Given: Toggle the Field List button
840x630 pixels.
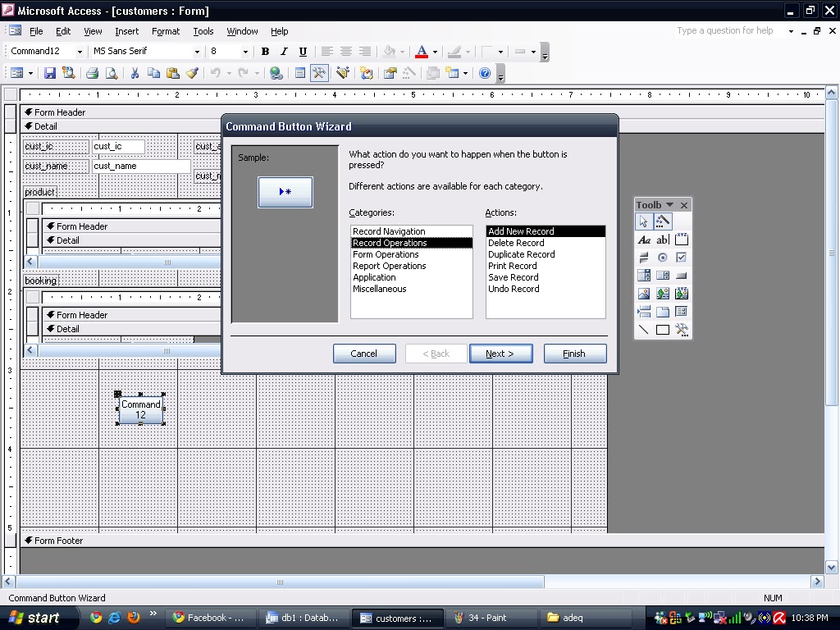Looking at the screenshot, I should pos(300,73).
